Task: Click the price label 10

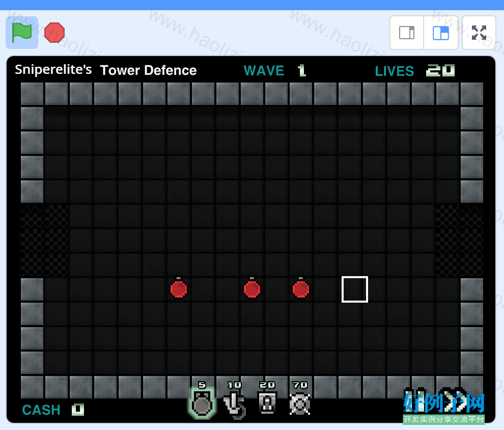Action: click(234, 385)
